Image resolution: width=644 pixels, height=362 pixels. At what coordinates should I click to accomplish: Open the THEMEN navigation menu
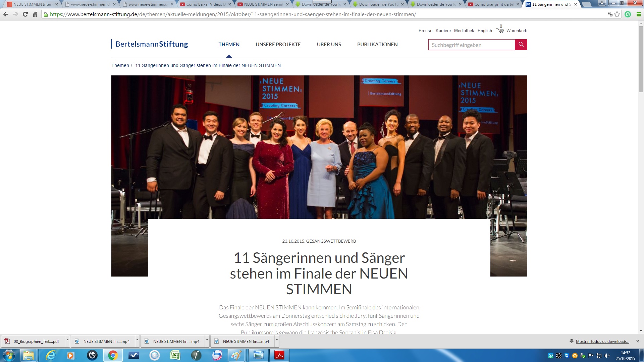[x=229, y=45]
